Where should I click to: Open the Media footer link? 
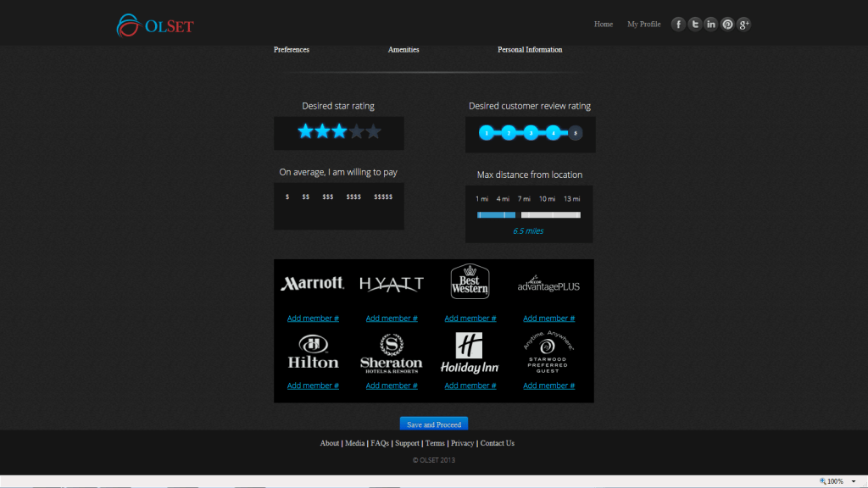[355, 443]
